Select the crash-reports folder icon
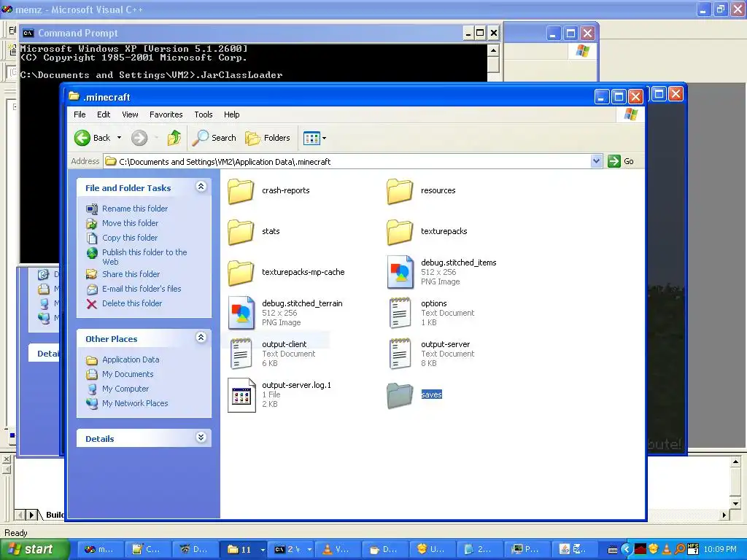Screen dimensions: 747x560 point(241,191)
